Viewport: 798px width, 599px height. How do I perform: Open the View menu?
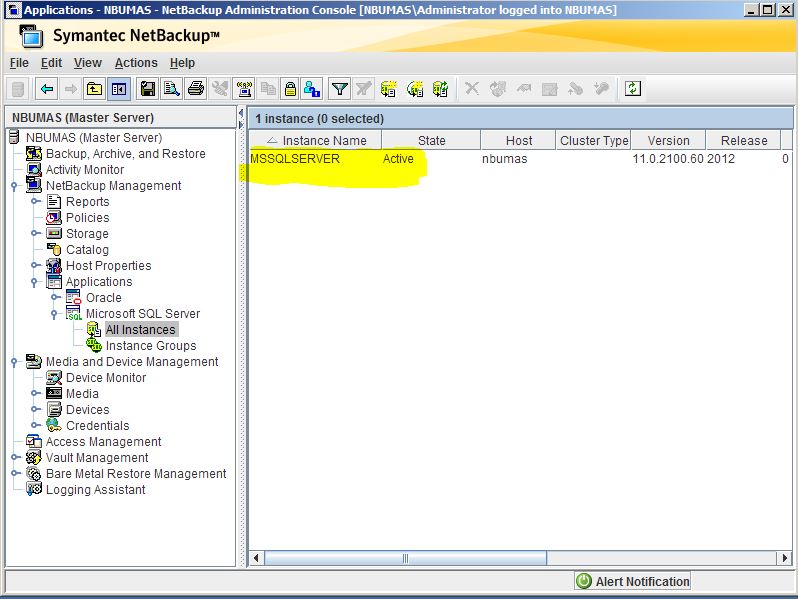(88, 63)
